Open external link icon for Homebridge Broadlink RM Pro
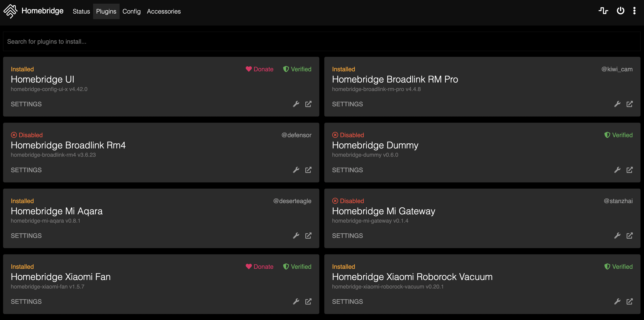Screen dimensions: 644x320 click(x=629, y=104)
